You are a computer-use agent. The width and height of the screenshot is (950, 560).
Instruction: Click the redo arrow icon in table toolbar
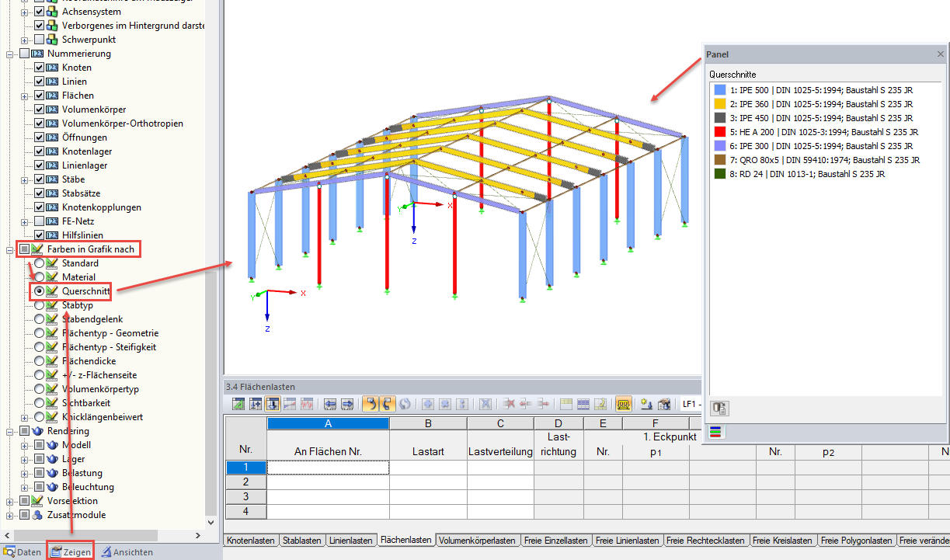pos(388,404)
